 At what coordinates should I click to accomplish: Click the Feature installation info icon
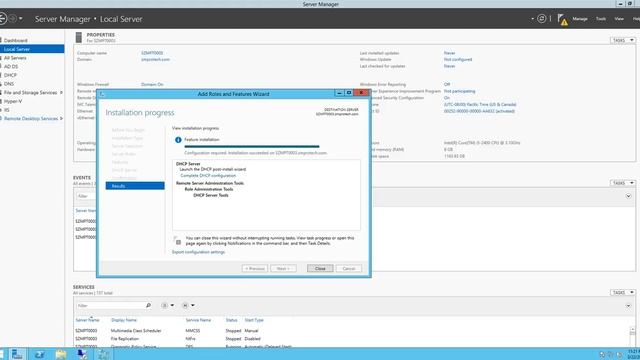click(x=178, y=140)
